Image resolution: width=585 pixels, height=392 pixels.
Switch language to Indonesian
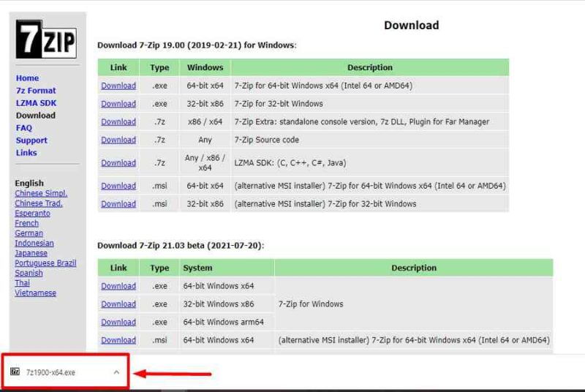point(34,243)
